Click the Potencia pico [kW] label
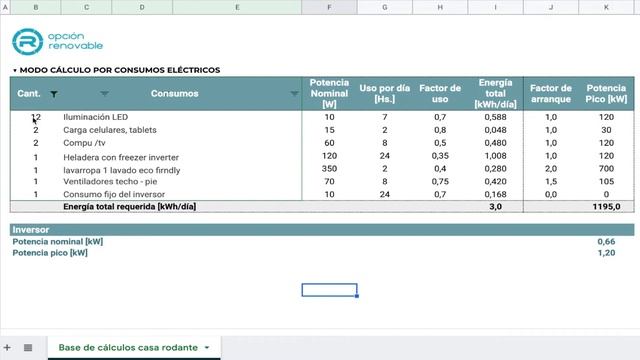Screen dimensions: 640x360 pyautogui.click(x=50, y=253)
